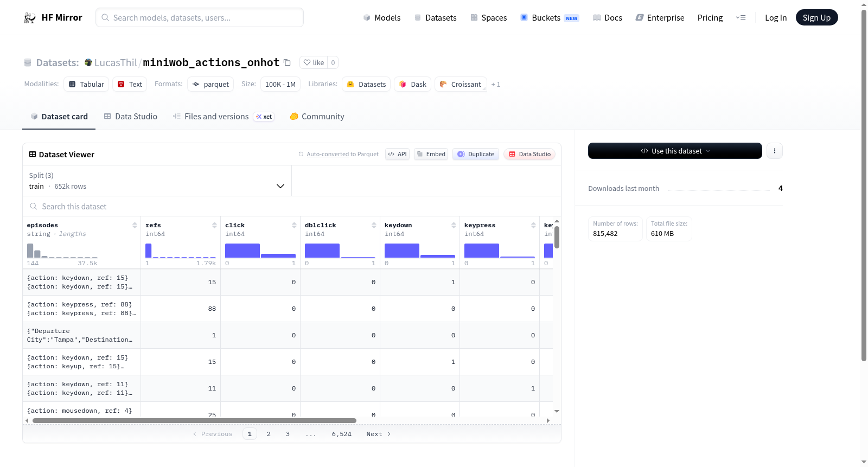This screenshot has width=868, height=467.
Task: Go to page 2 of the table
Action: coord(269,434)
